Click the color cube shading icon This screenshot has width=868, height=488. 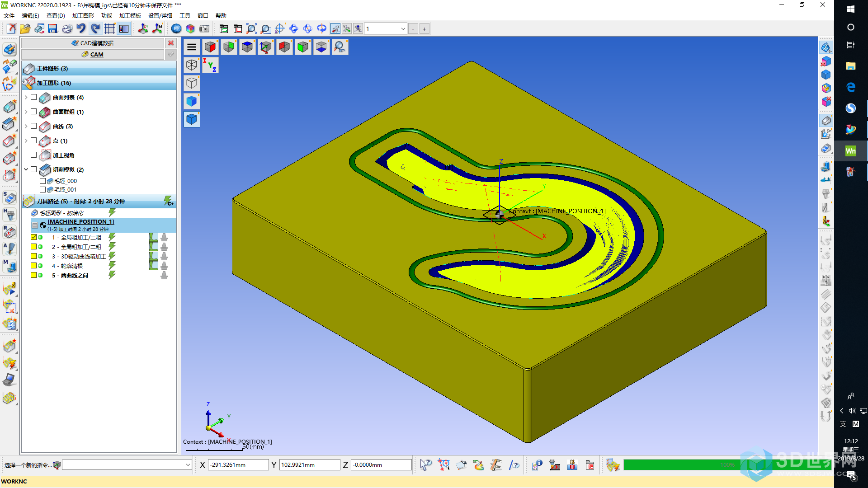tap(190, 29)
